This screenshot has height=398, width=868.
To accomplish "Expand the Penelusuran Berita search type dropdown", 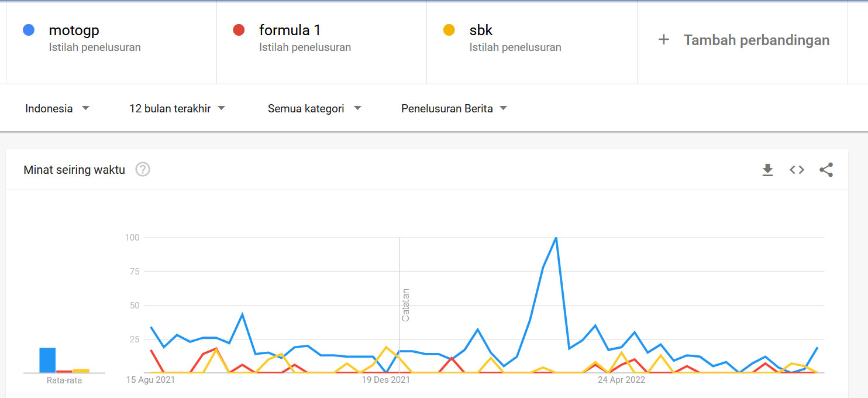I will (x=454, y=108).
